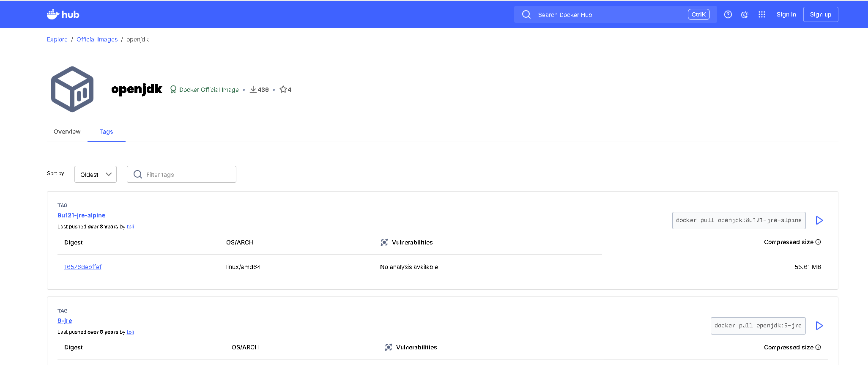Click the Docker Hub logo
Image resolution: width=868 pixels, height=365 pixels.
(63, 14)
